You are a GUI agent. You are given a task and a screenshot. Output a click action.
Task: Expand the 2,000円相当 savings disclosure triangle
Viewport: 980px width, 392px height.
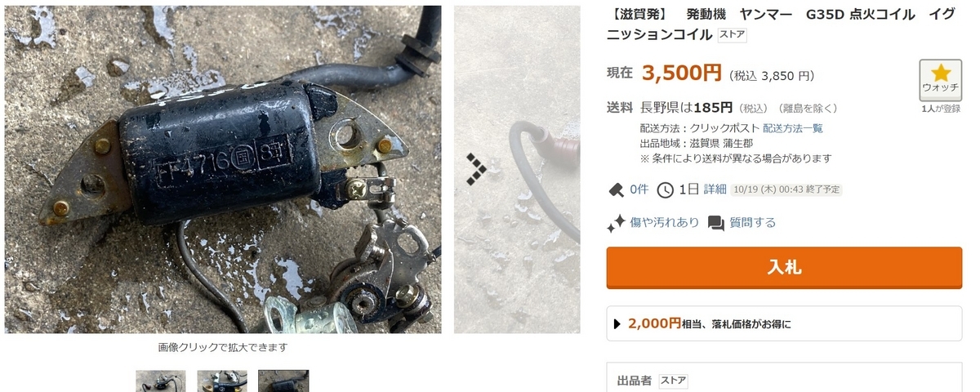pos(617,324)
